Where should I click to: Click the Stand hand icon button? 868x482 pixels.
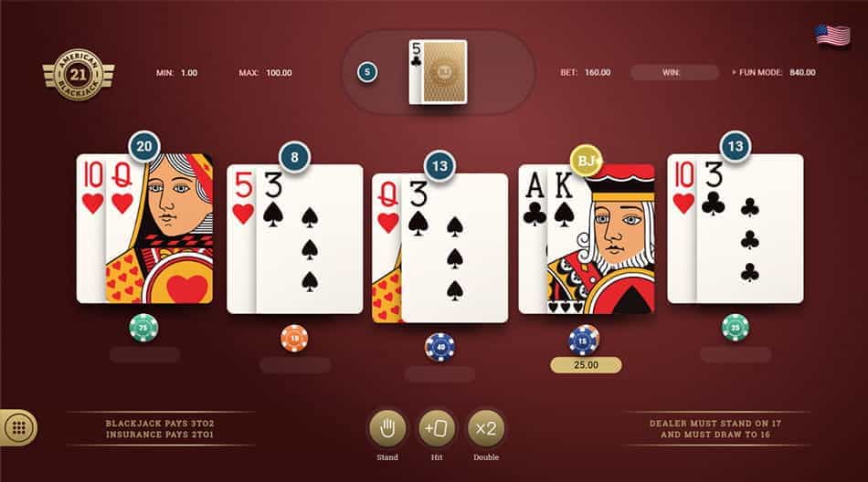click(387, 428)
